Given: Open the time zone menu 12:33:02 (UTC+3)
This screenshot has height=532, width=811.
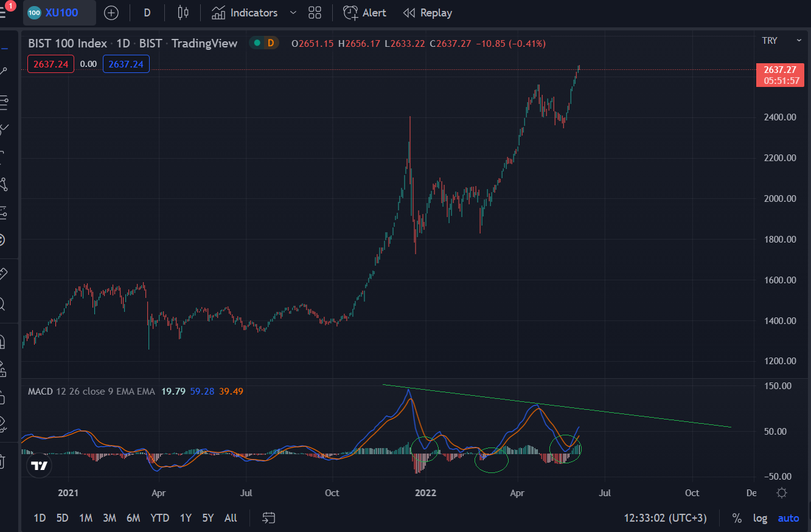Looking at the screenshot, I should coord(666,518).
